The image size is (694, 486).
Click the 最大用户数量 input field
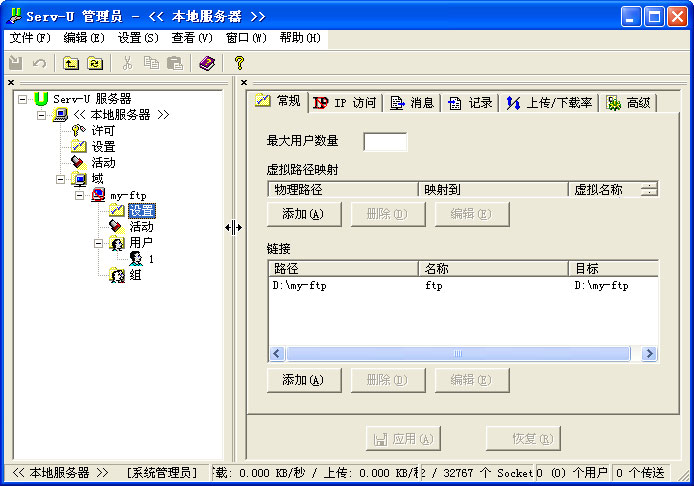point(385,142)
